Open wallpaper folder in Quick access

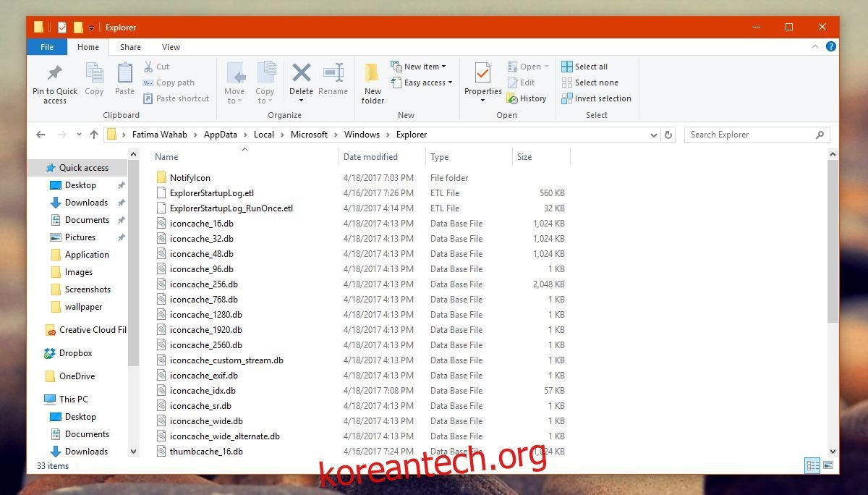click(x=77, y=307)
